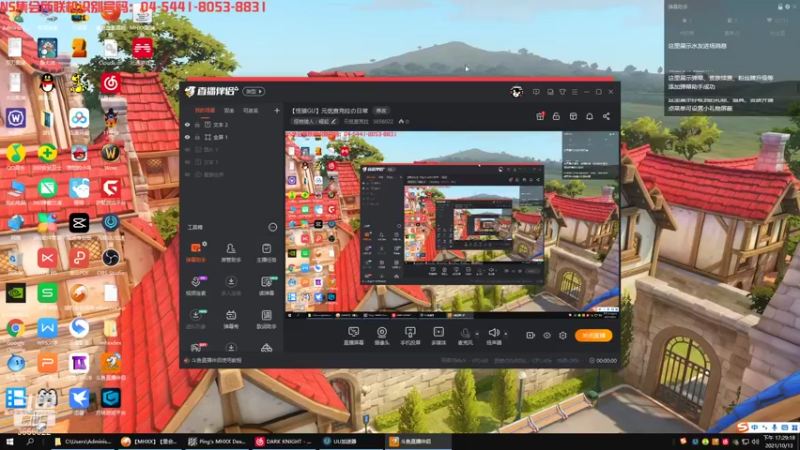Open the 视频连麦 video co-stream tool
This screenshot has height=450, width=800.
pyautogui.click(x=196, y=285)
